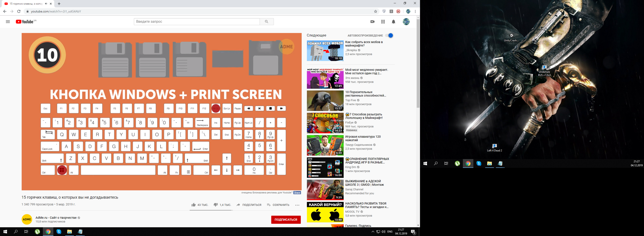Click the ПОДПИСАТЬСЯ subscribe button
This screenshot has width=644, height=236.
click(286, 220)
